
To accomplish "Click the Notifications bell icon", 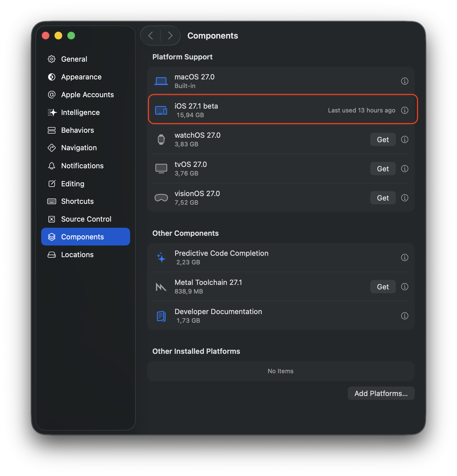I will (x=52, y=166).
